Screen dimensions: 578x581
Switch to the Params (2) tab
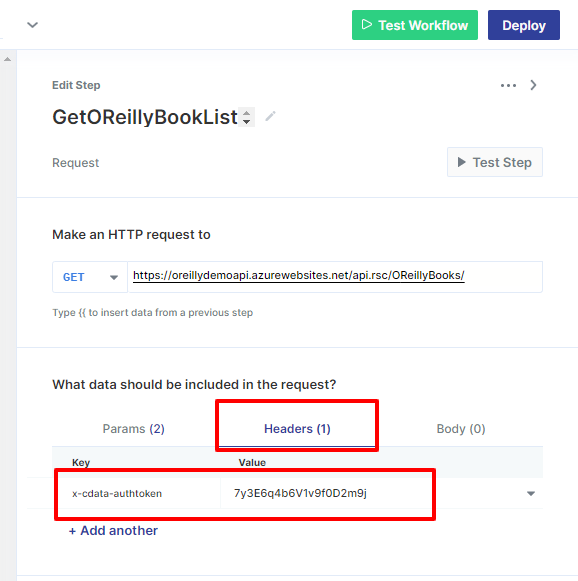[x=134, y=429]
